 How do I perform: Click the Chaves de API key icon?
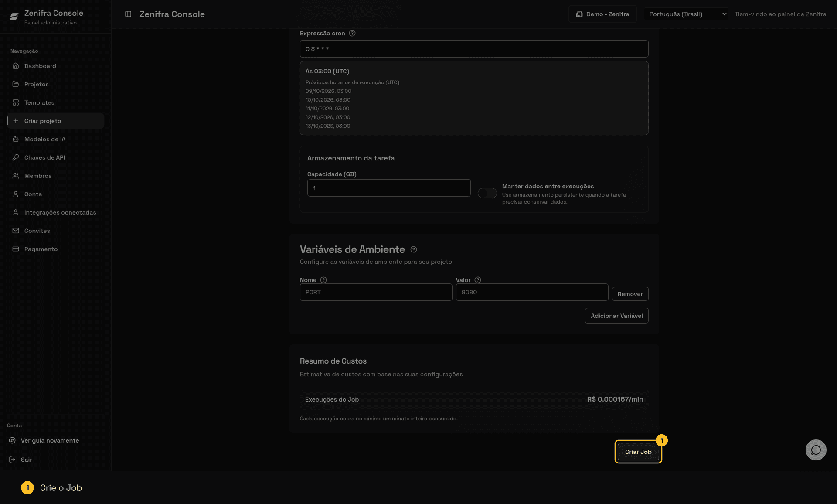click(x=16, y=157)
